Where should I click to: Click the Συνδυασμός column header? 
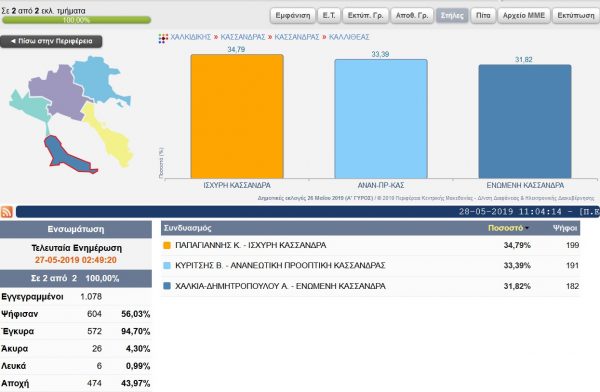188,228
